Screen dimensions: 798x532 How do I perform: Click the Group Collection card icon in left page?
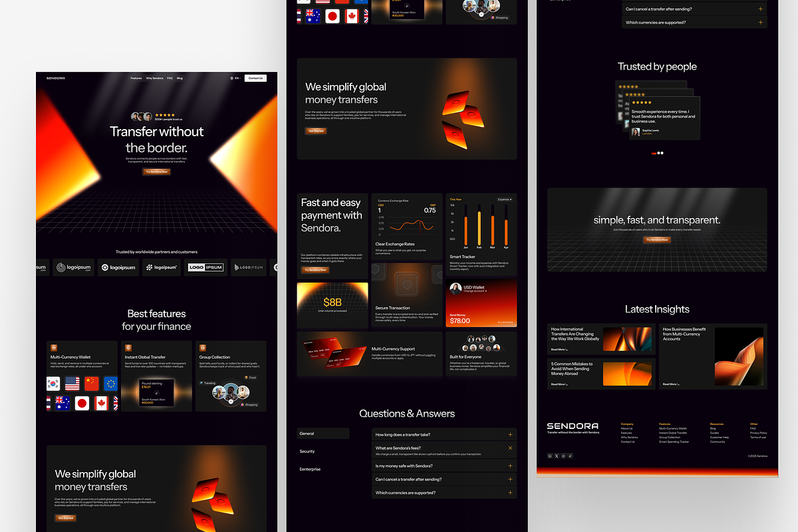(203, 348)
